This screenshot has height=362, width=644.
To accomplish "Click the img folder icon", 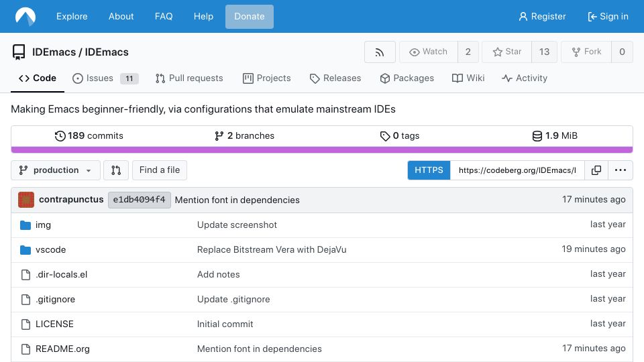I will click(25, 225).
